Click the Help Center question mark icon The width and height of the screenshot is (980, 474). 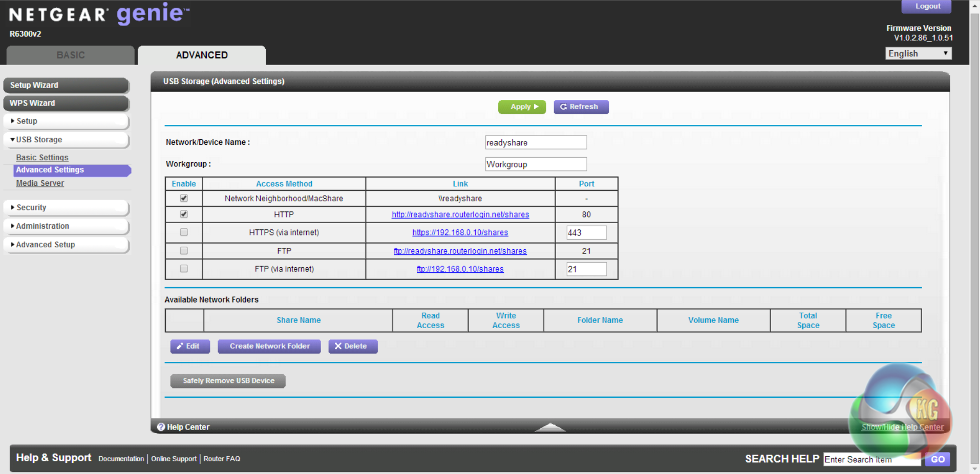161,427
